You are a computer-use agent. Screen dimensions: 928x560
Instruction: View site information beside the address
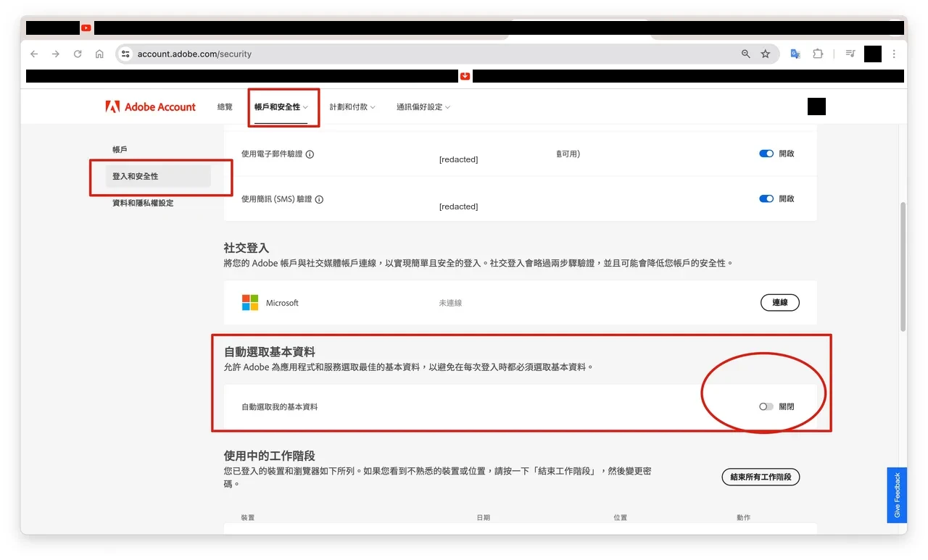click(125, 54)
